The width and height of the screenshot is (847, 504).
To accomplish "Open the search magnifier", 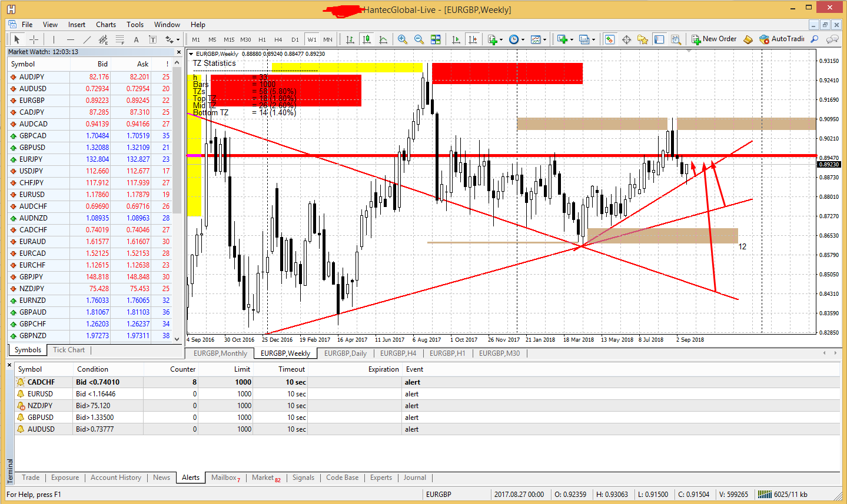I will pos(815,39).
